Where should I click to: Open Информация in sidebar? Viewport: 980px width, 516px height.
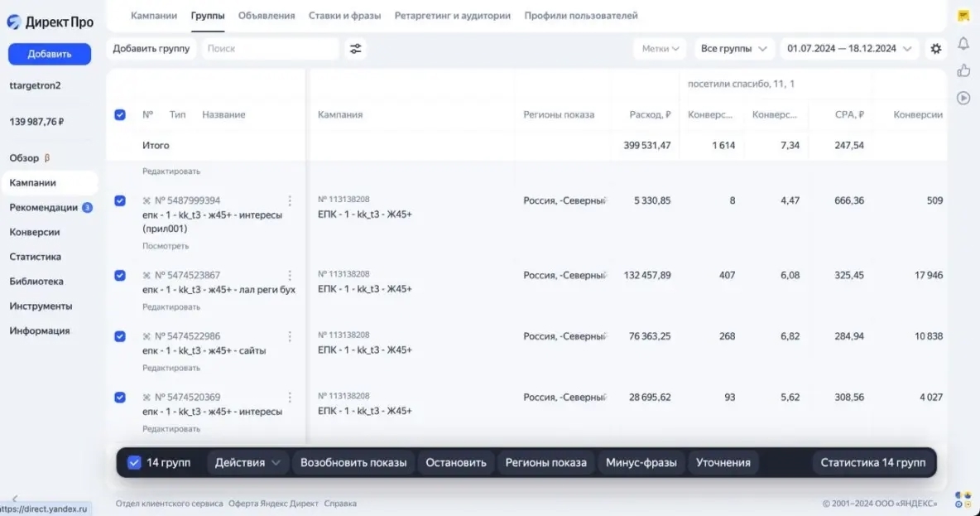40,330
